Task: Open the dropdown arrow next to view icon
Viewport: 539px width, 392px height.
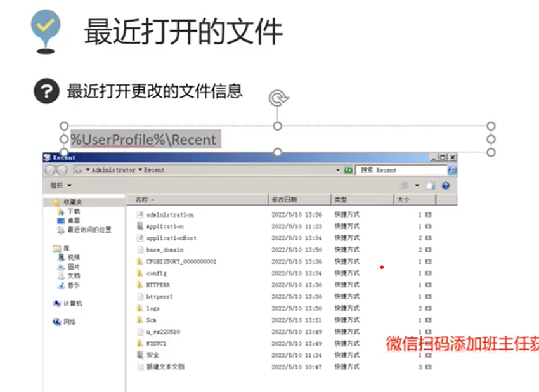Action: tap(417, 186)
